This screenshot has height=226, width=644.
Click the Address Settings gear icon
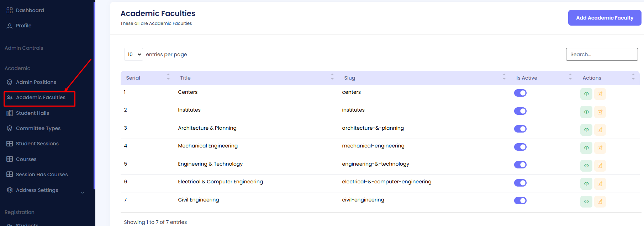[10, 190]
